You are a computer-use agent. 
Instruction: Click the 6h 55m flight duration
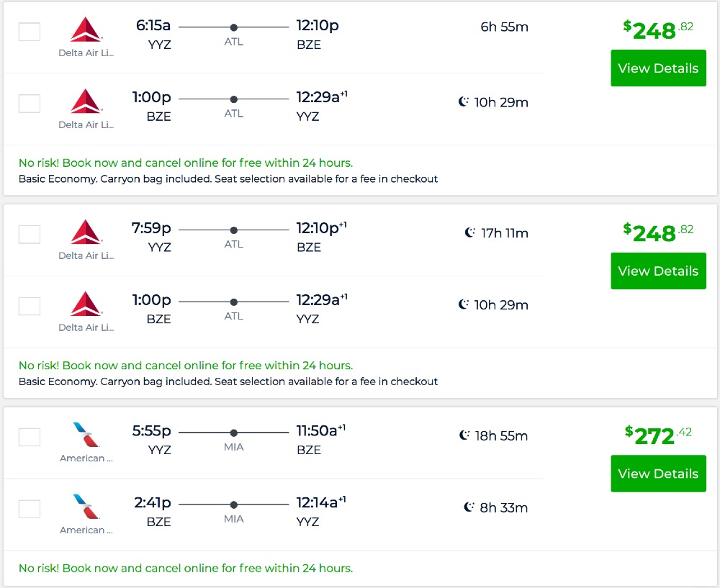pos(504,27)
